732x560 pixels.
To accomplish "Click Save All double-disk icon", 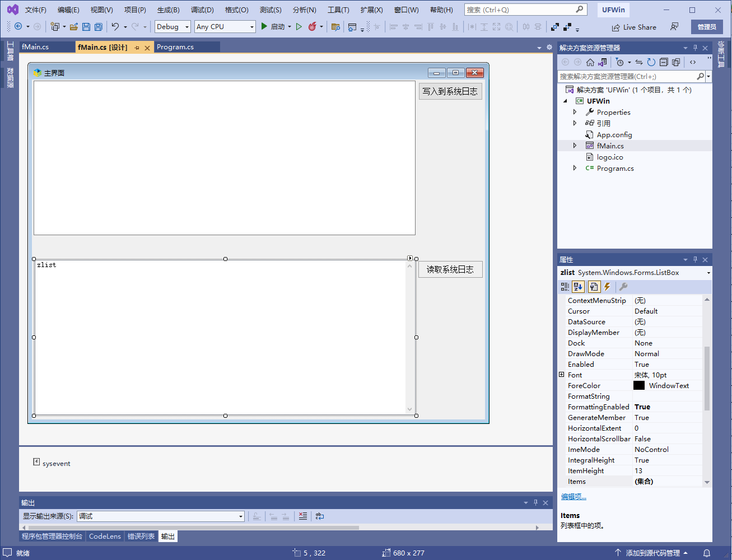I will 99,26.
